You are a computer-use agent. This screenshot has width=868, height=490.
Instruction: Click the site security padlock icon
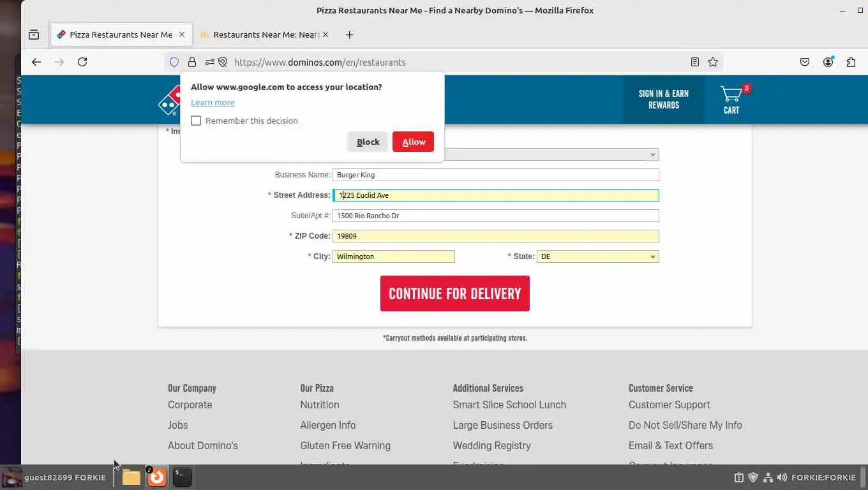coord(191,62)
